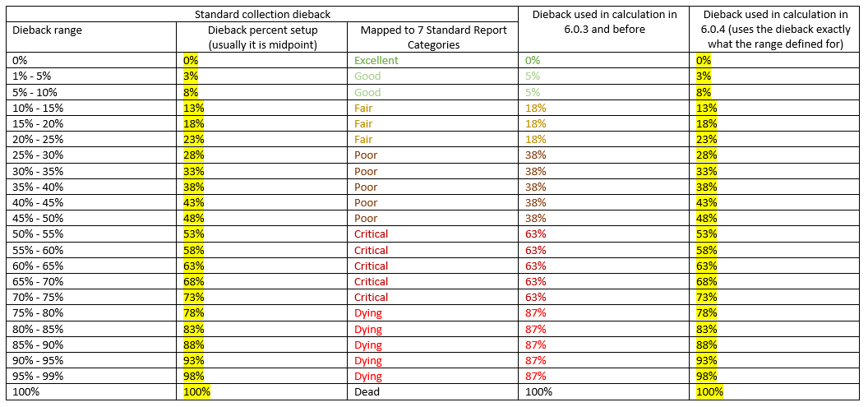Click the 0% dieback range cell
The width and height of the screenshot is (868, 407).
(92, 60)
